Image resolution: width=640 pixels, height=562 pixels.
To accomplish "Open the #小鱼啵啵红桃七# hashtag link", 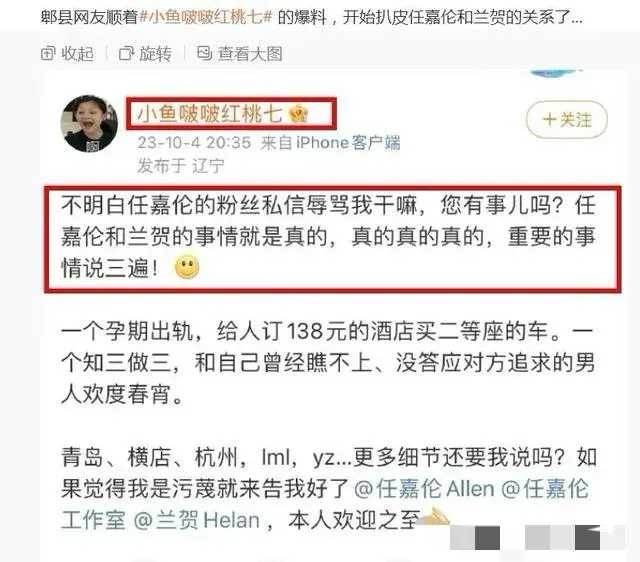I will 206,17.
